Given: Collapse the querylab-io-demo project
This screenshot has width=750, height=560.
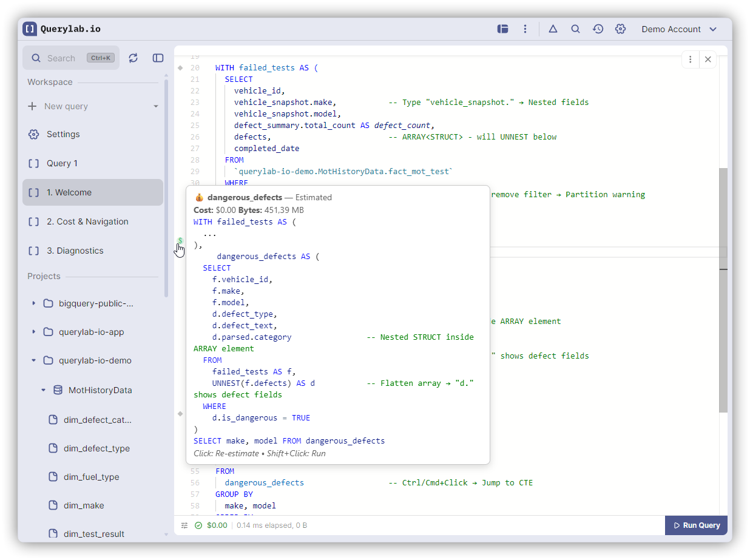Looking at the screenshot, I should (x=34, y=360).
